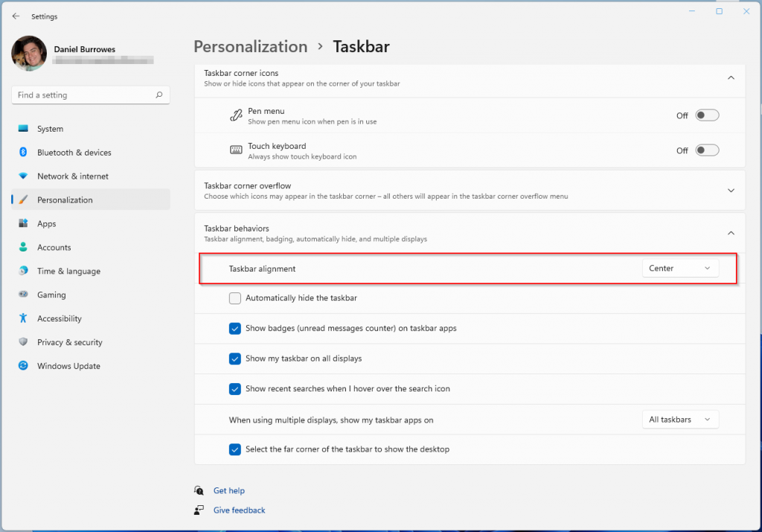
Task: Open Windows Update category
Action: click(x=91, y=366)
